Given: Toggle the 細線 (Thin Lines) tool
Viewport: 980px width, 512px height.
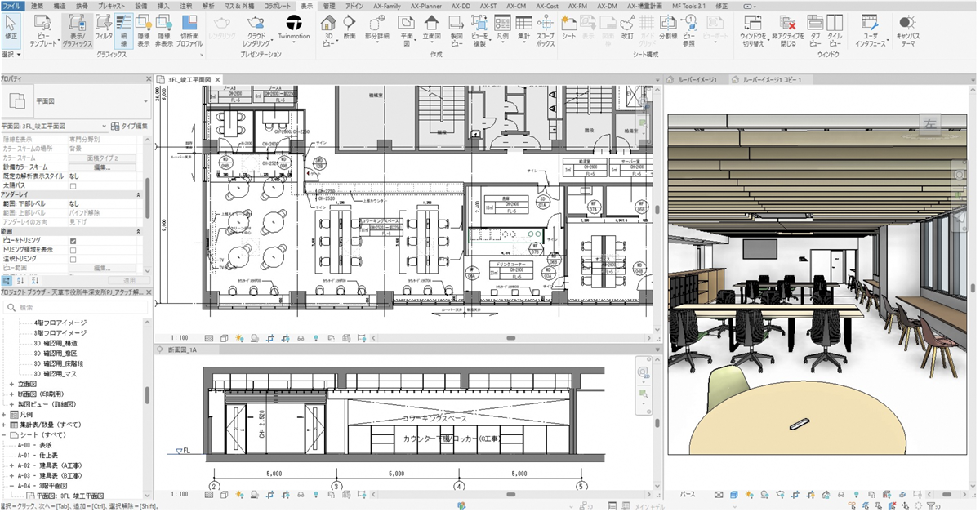Looking at the screenshot, I should (124, 26).
